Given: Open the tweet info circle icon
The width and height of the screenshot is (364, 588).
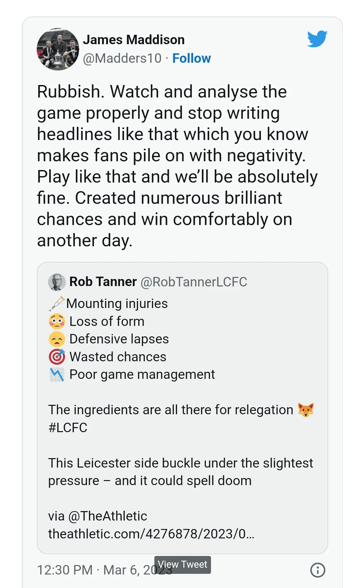Looking at the screenshot, I should pyautogui.click(x=317, y=570).
